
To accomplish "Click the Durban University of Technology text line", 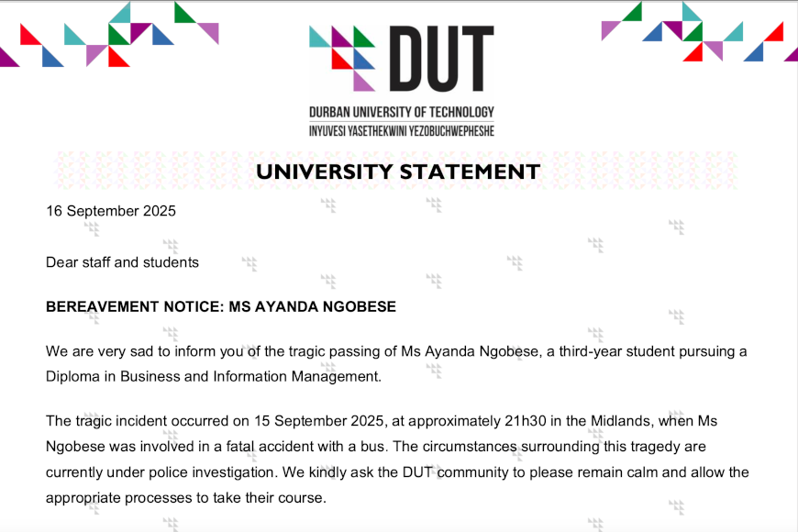I will [x=402, y=112].
